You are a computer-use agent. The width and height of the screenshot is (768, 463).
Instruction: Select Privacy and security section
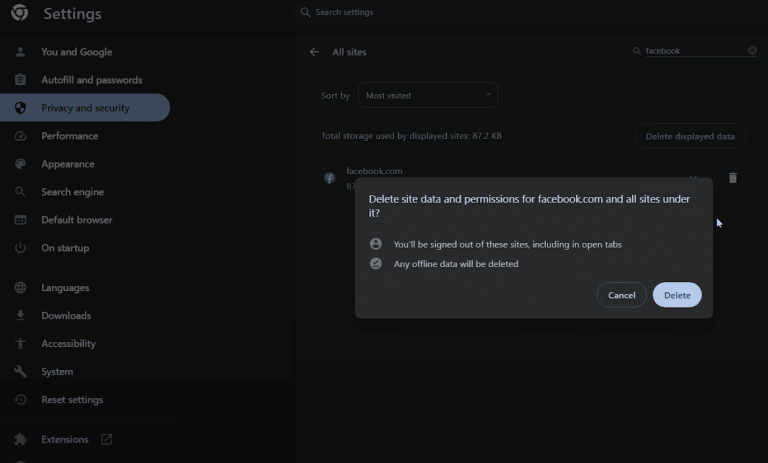tap(85, 108)
